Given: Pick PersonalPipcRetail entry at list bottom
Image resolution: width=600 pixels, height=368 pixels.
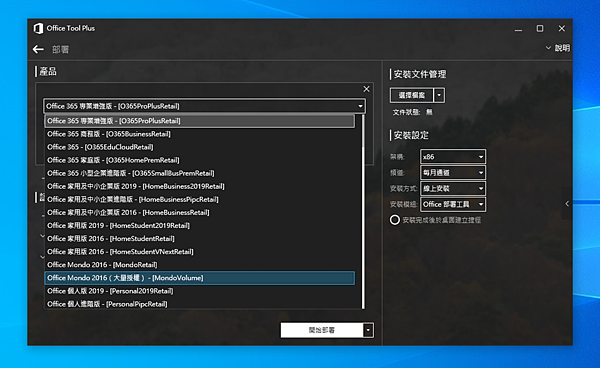Looking at the screenshot, I should pyautogui.click(x=199, y=304).
